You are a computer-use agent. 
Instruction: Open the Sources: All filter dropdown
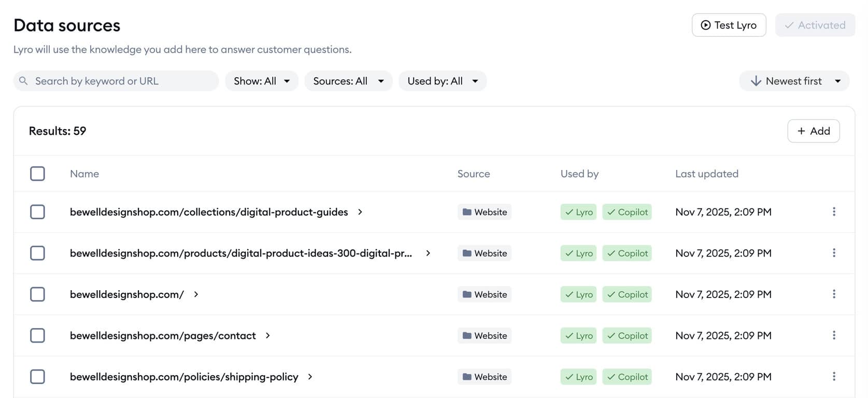[x=348, y=81]
